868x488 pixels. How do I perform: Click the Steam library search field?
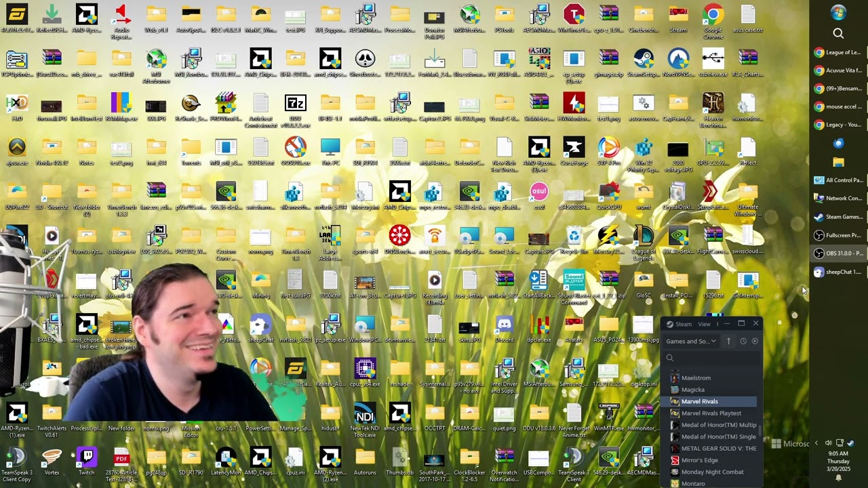click(x=712, y=358)
